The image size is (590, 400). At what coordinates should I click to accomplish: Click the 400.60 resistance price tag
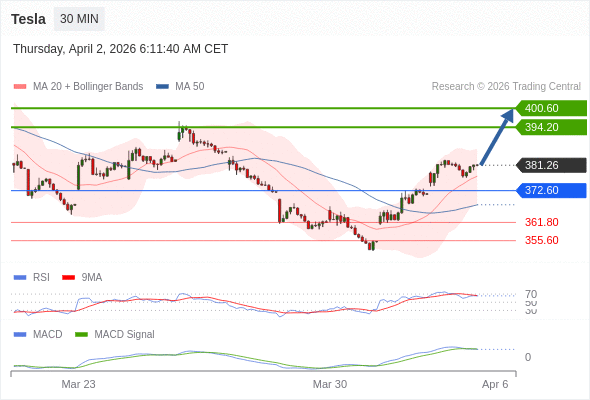pos(551,108)
